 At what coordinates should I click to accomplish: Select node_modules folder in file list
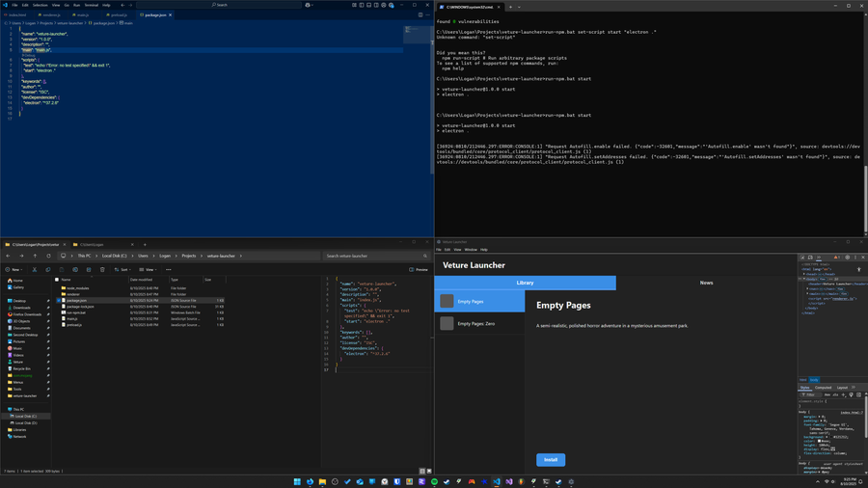click(x=77, y=288)
